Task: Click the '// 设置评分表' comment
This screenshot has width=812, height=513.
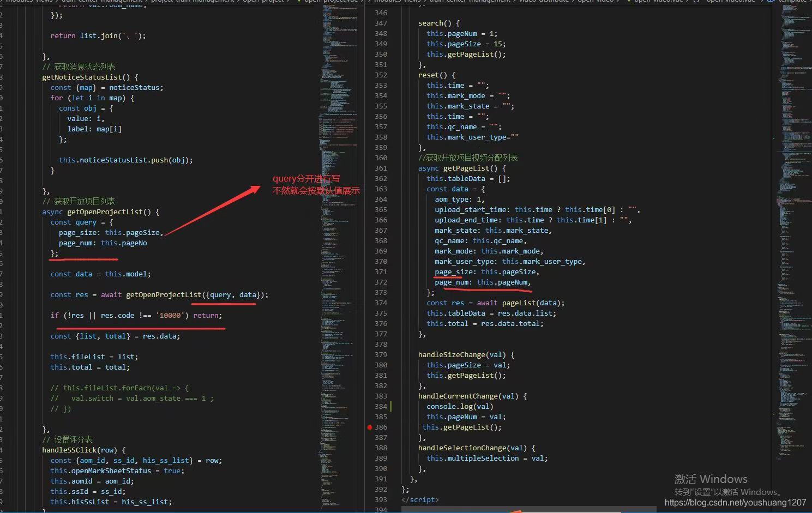Action: pyautogui.click(x=67, y=440)
